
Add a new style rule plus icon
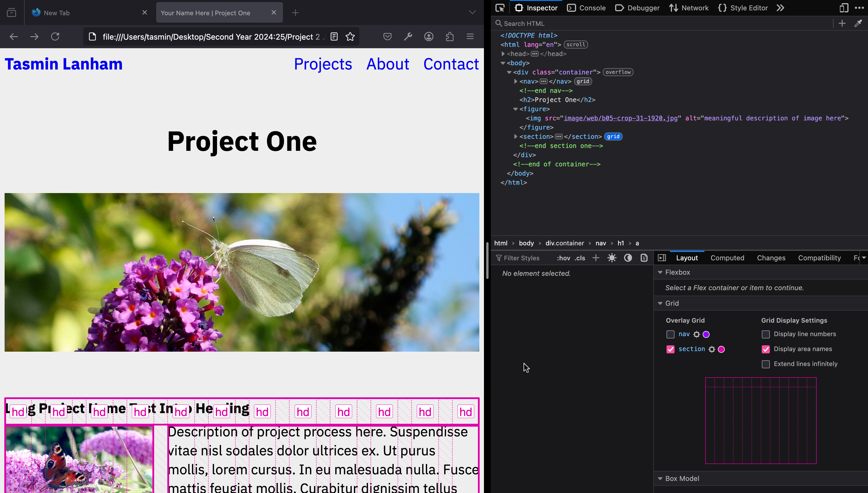click(596, 258)
